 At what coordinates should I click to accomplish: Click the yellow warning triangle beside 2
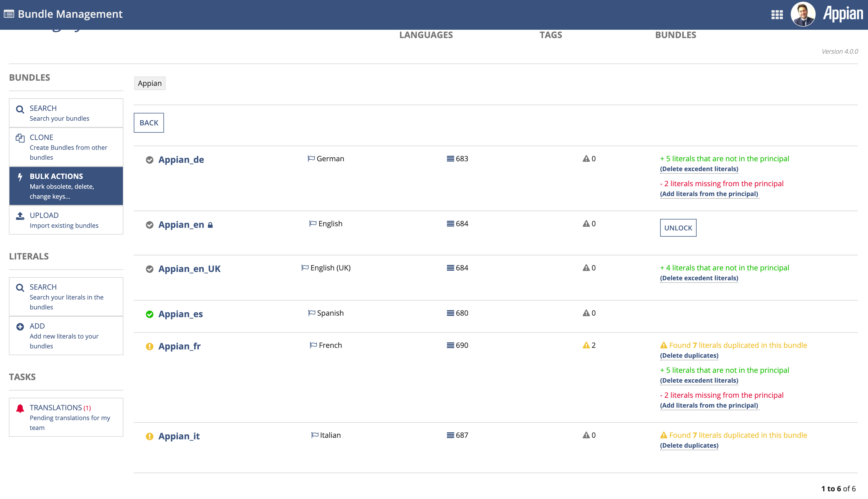tap(586, 345)
